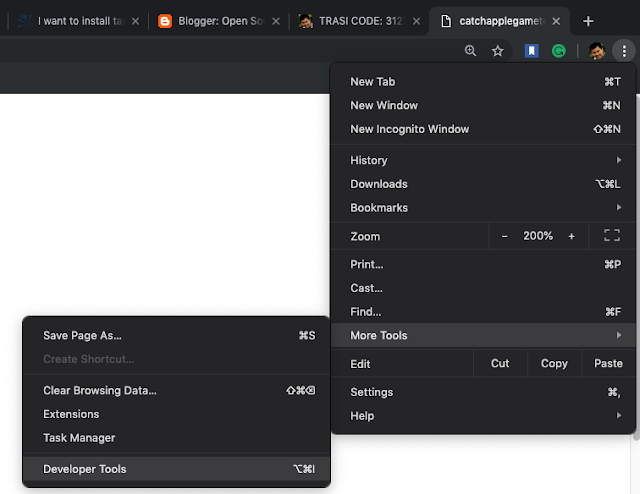Image resolution: width=640 pixels, height=494 pixels.
Task: Enter fullscreen using the zoom row icon
Action: 612,236
